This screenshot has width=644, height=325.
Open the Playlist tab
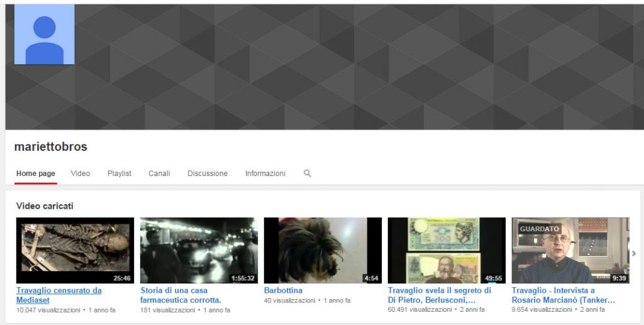click(x=119, y=174)
